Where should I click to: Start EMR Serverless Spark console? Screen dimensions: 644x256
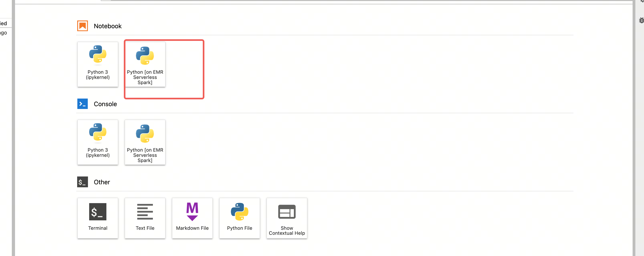click(145, 142)
